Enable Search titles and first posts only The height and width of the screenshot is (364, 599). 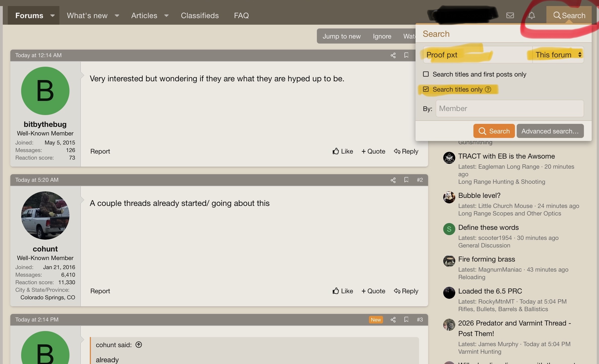click(426, 74)
